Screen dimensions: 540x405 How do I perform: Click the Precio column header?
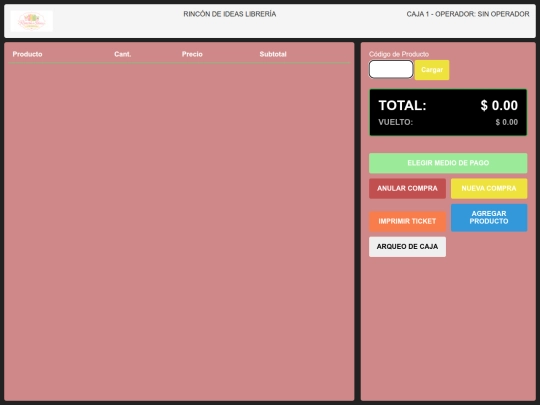pyautogui.click(x=192, y=54)
